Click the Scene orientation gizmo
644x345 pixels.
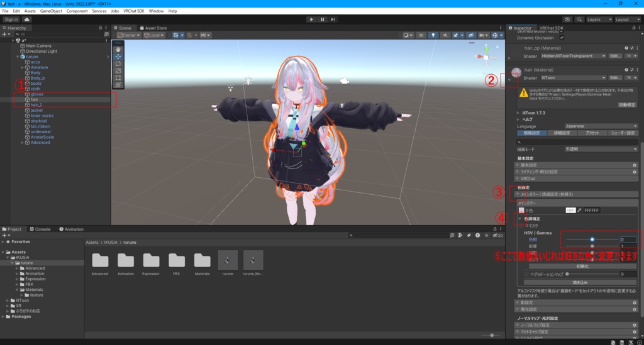tap(486, 57)
